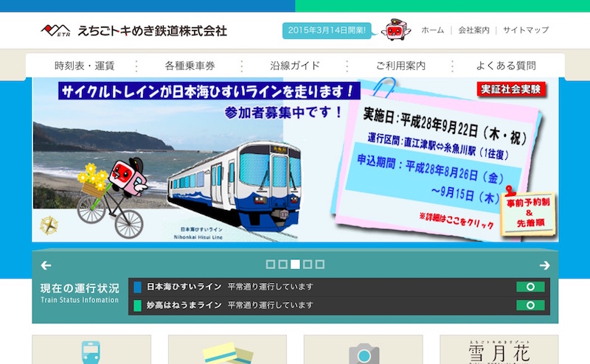Open the よくある質問 menu
This screenshot has height=364, width=590.
[506, 66]
